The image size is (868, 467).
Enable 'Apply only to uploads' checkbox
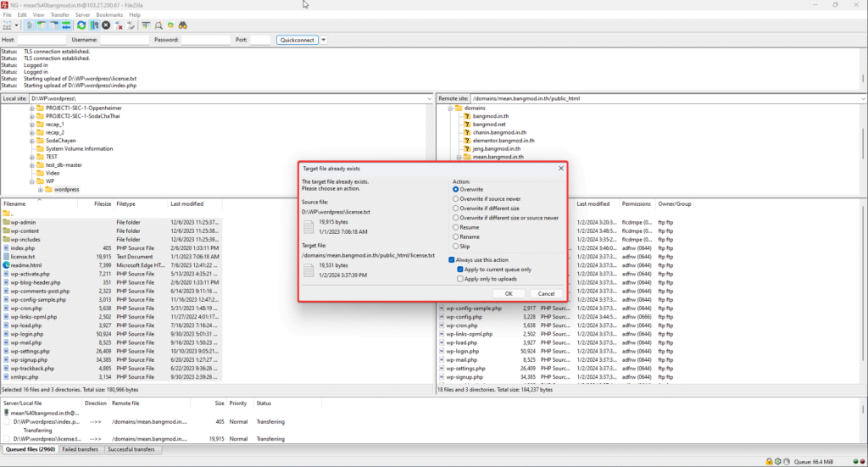click(460, 278)
